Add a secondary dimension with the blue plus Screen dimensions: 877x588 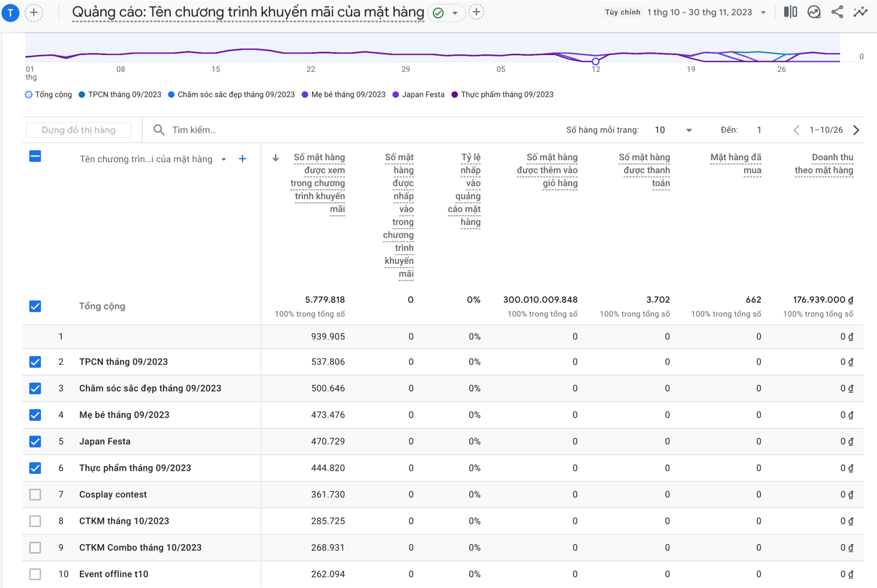coord(243,159)
